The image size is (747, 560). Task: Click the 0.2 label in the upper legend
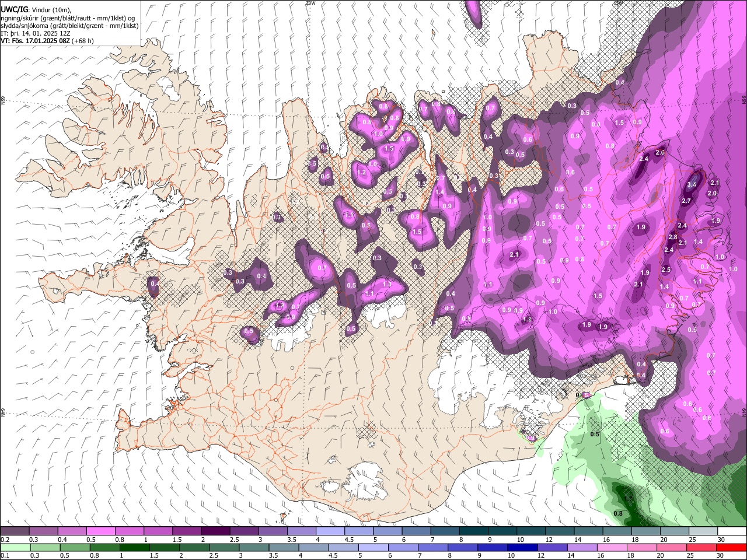[x=5, y=540]
